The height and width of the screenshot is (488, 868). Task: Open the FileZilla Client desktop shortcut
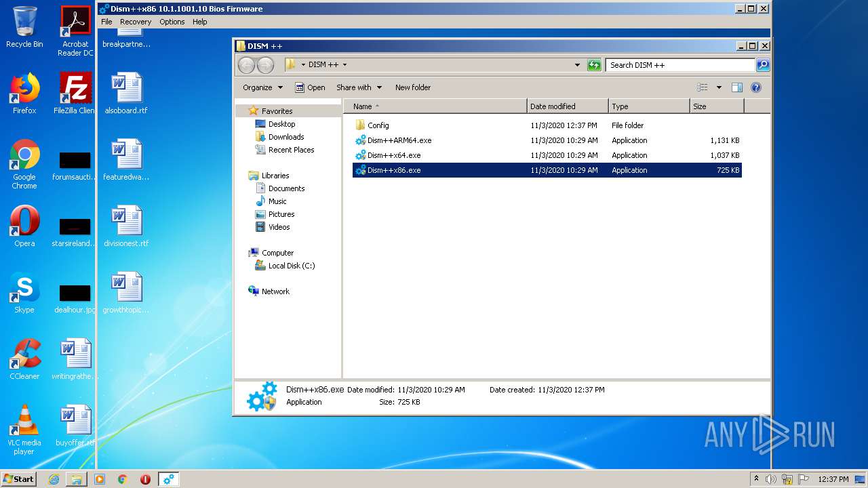point(75,94)
